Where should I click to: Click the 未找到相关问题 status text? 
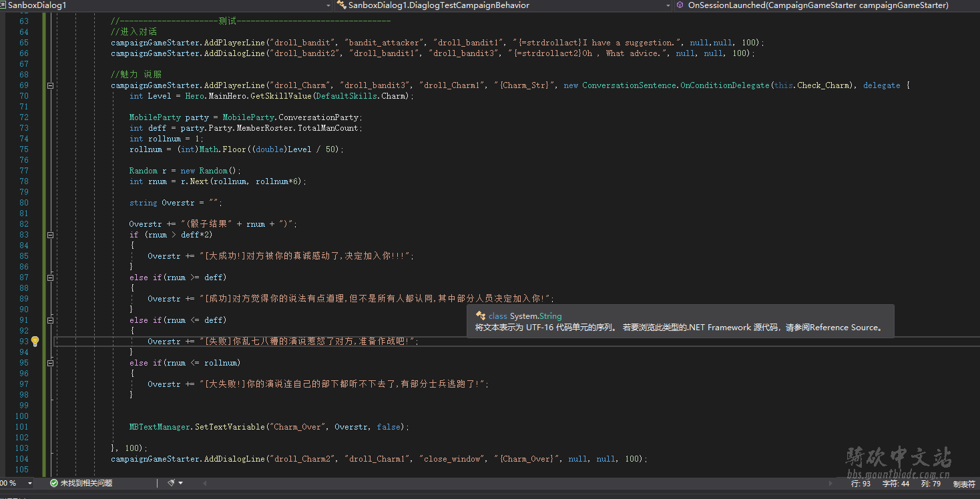[86, 483]
